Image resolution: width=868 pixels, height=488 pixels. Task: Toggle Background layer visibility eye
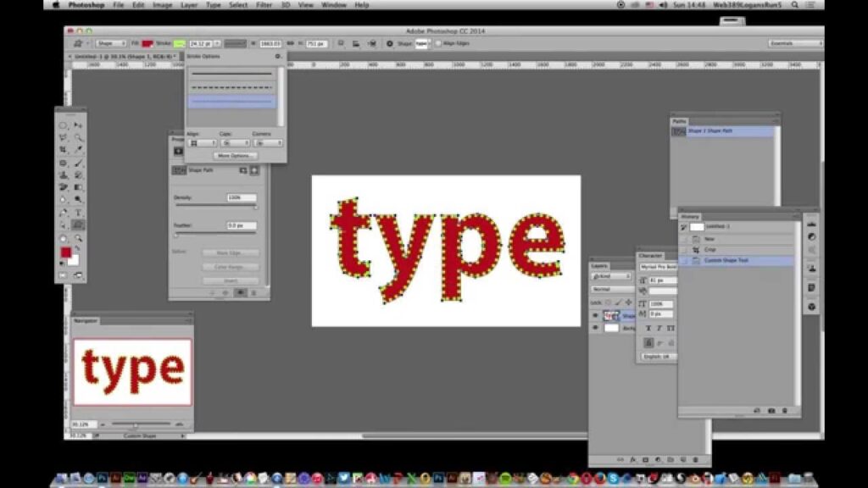tap(595, 328)
